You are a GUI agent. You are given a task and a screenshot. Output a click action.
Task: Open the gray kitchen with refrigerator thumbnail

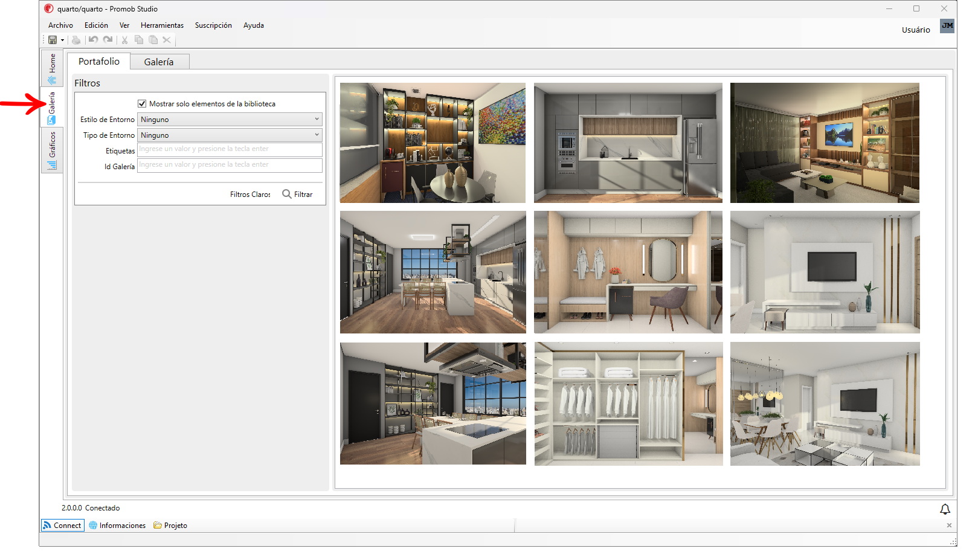click(628, 143)
